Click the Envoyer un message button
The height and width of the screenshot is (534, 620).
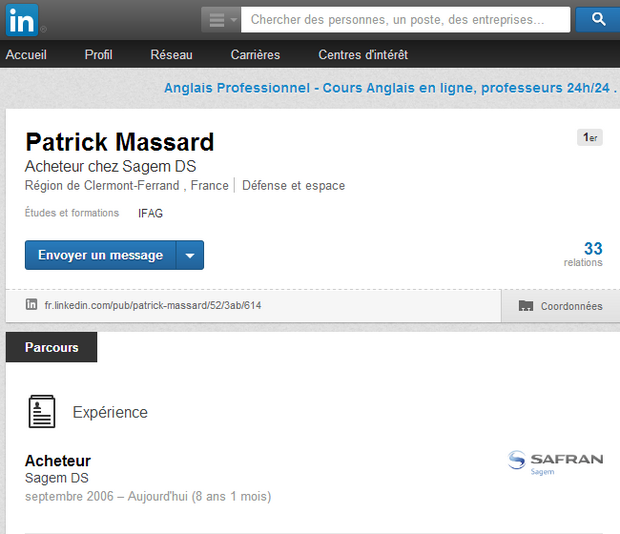pyautogui.click(x=100, y=255)
